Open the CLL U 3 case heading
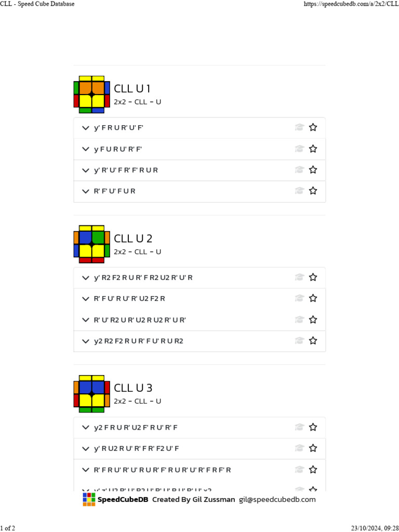399x532 pixels. pyautogui.click(x=132, y=388)
